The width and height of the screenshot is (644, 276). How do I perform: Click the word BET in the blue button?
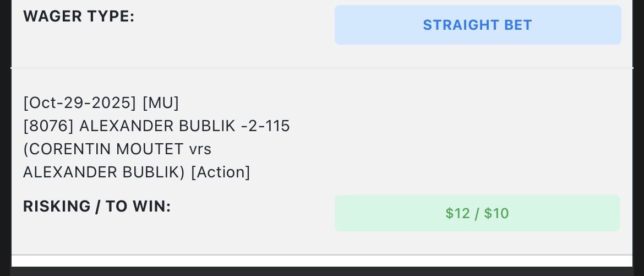[x=518, y=25]
